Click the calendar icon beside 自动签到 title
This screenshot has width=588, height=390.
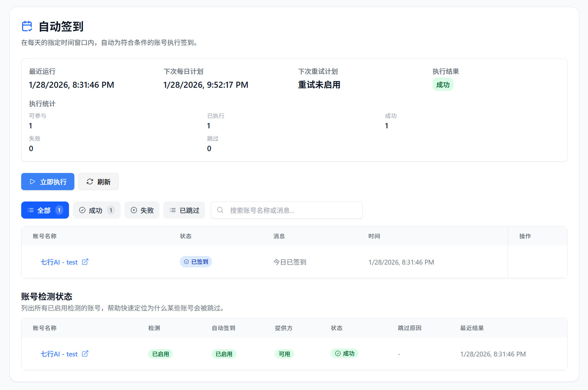pyautogui.click(x=27, y=26)
